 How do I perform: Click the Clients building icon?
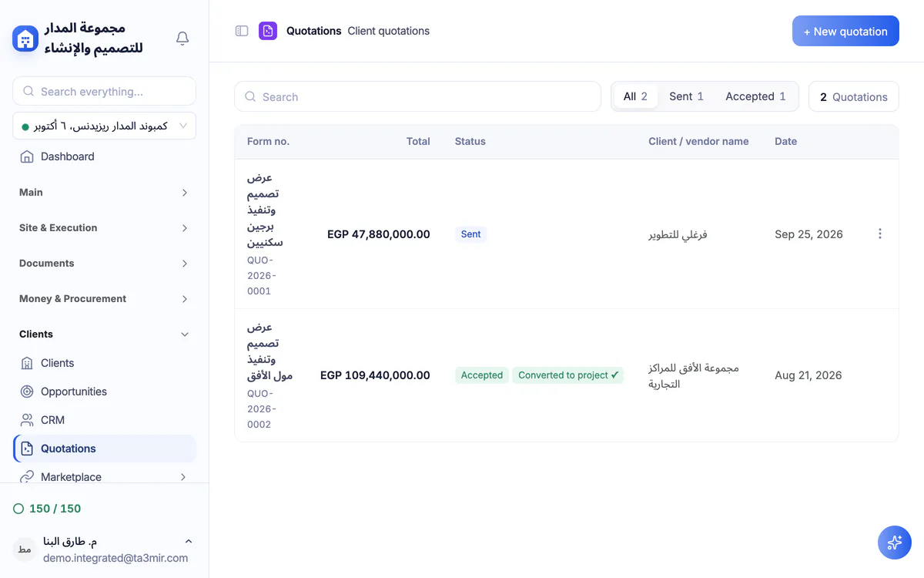coord(27,363)
